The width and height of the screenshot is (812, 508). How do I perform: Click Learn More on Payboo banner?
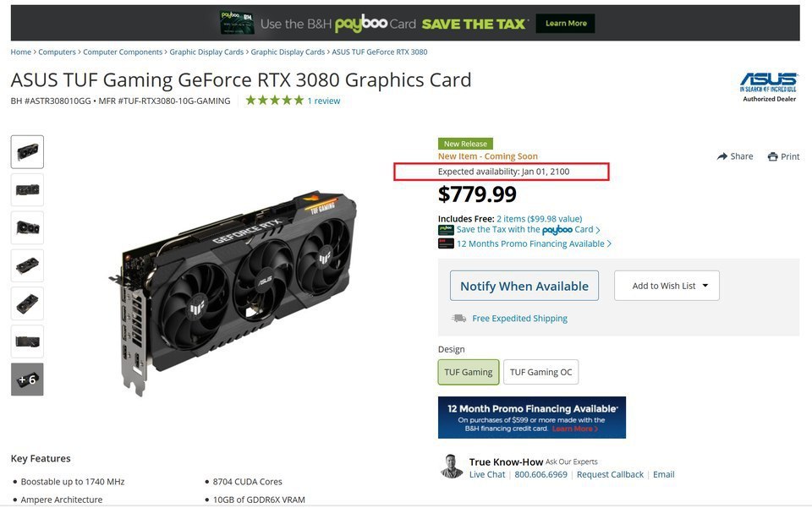[x=566, y=24]
